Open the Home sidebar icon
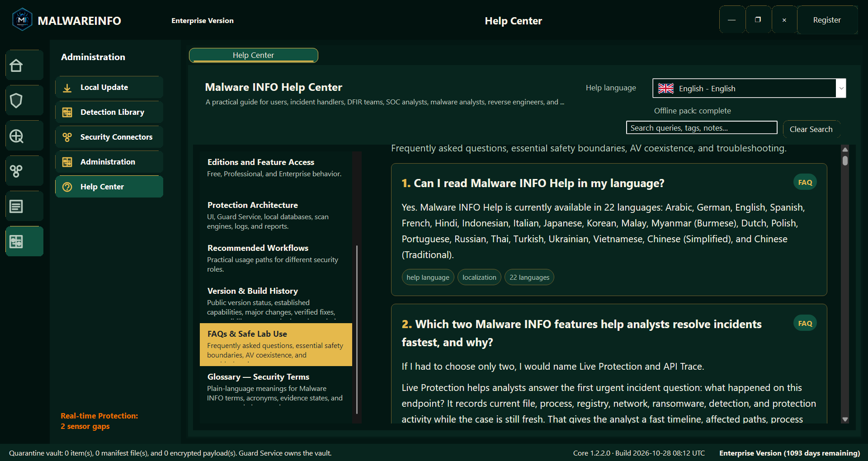The width and height of the screenshot is (868, 461). pyautogui.click(x=24, y=66)
